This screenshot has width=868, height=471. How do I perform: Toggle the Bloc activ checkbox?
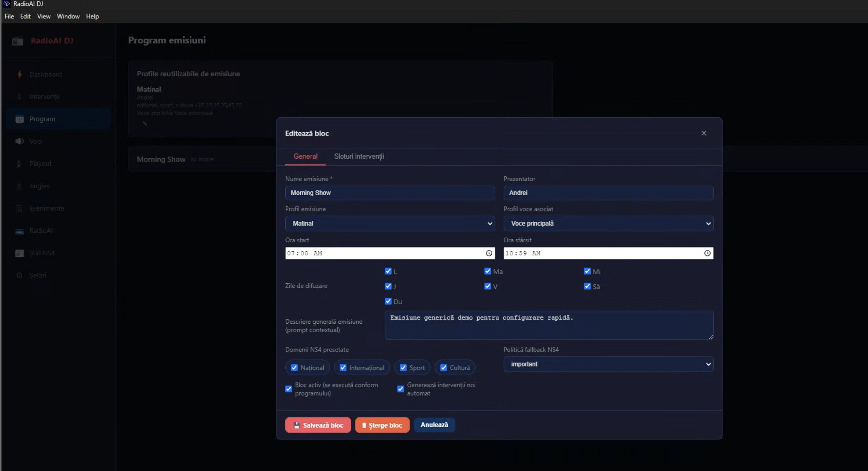click(288, 389)
